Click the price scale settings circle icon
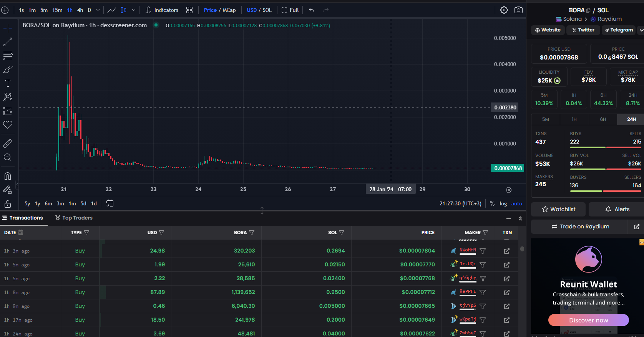 click(x=509, y=190)
